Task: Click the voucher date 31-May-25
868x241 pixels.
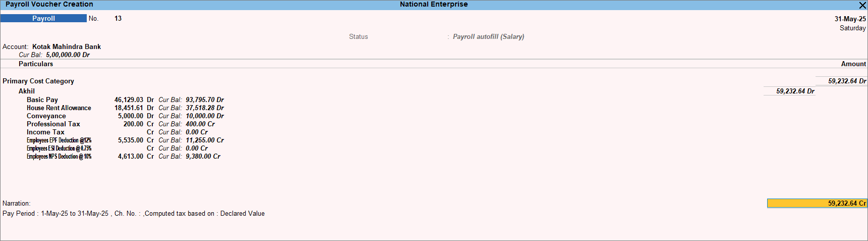Action: click(850, 19)
